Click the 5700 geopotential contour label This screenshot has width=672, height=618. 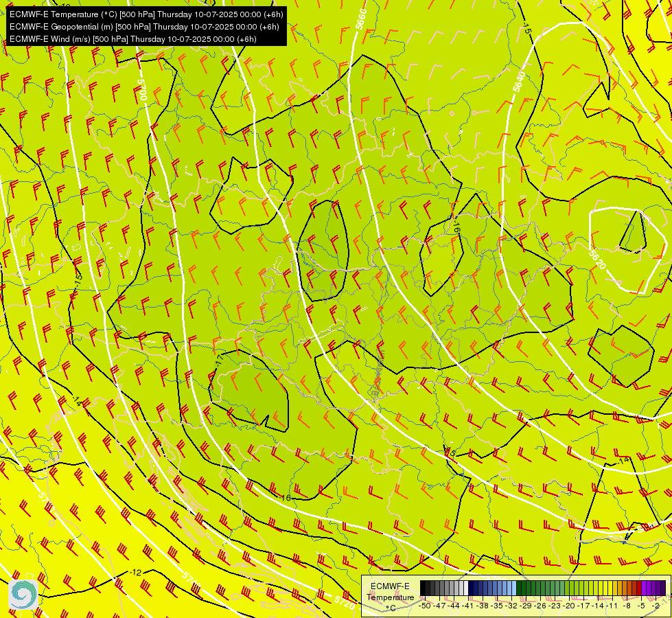(x=142, y=90)
